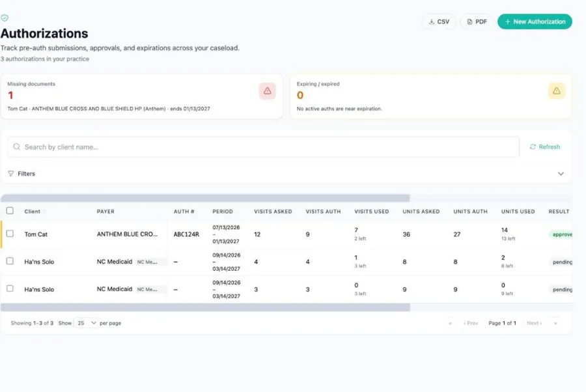Image resolution: width=586 pixels, height=392 pixels.
Task: Check the Tom Cat row checkbox
Action: click(10, 234)
